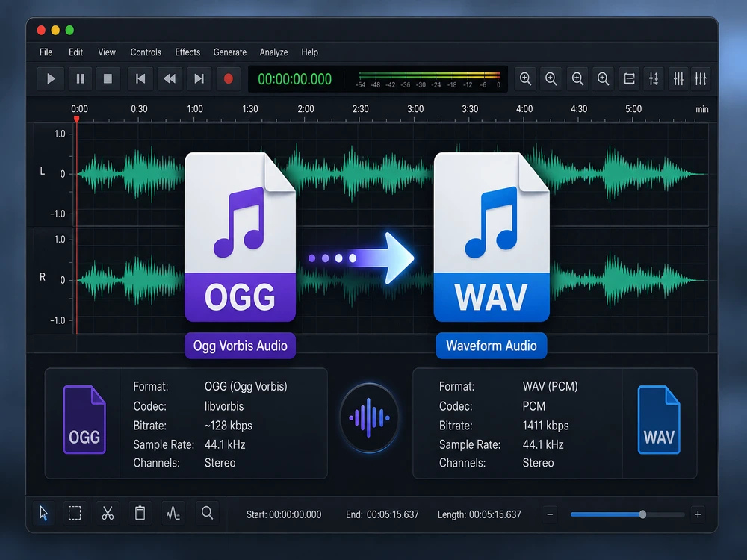Select the scissors cut tool
Screen dimensions: 747x560
coord(108,514)
